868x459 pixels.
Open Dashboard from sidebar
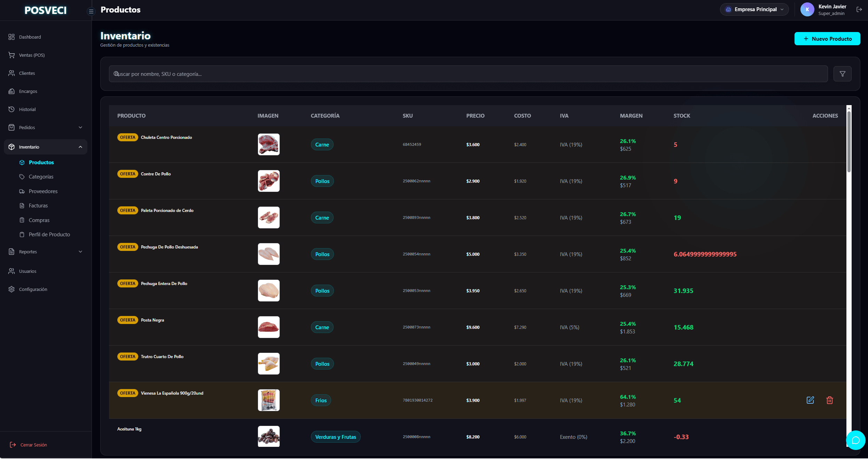coord(30,37)
